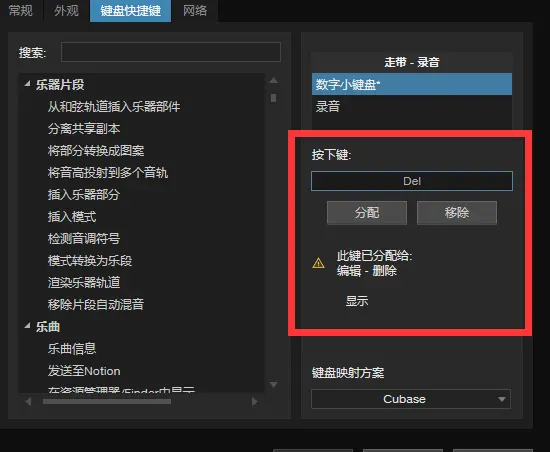
Task: Click the 移除 button
Action: 457,212
